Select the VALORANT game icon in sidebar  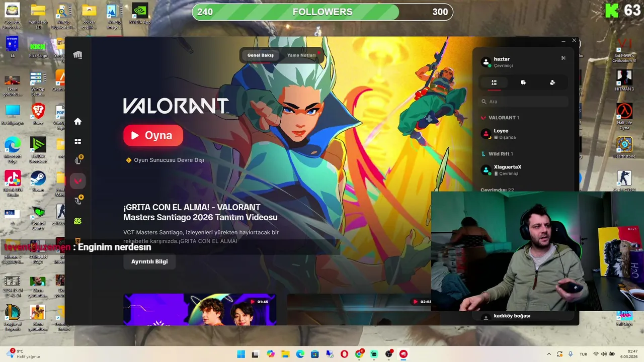coord(78,180)
